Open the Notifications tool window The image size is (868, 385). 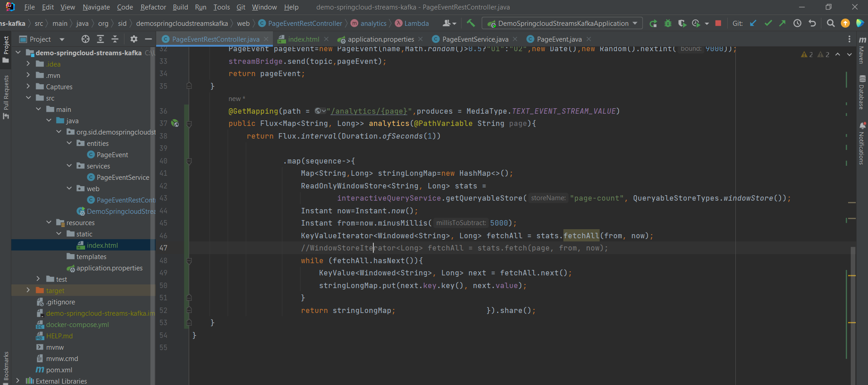(862, 143)
